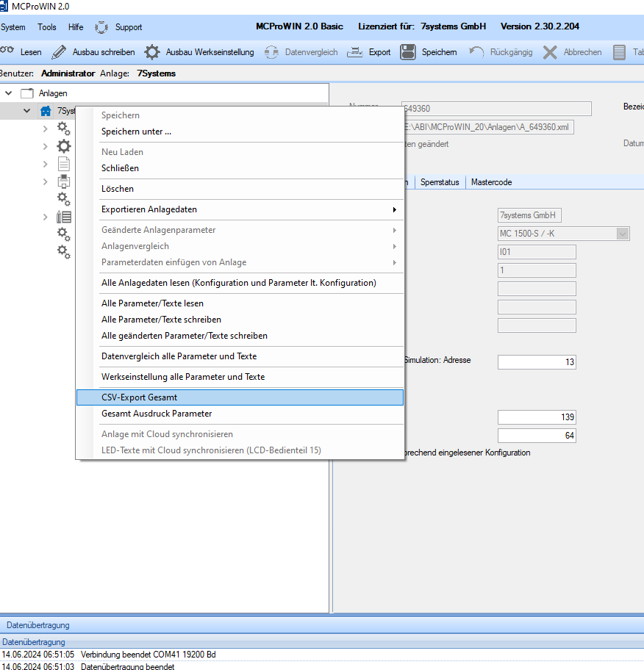Open Exportieren Anlagedaten submenu arrow

point(394,209)
